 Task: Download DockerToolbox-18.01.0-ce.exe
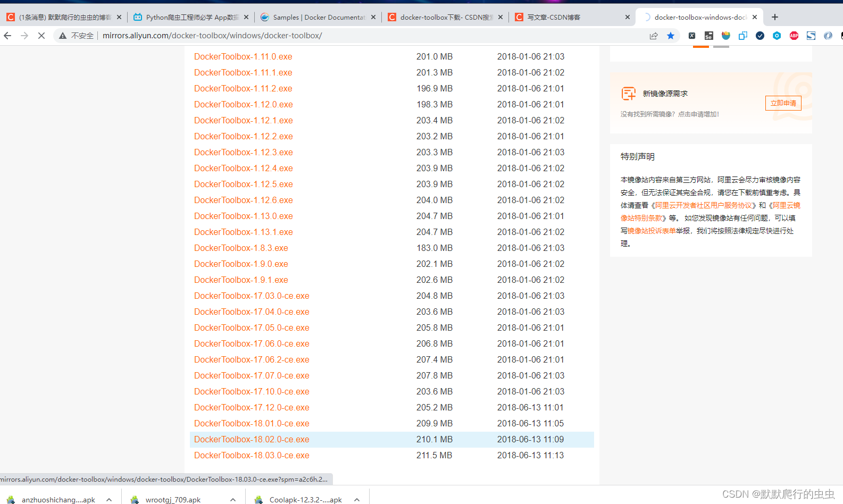tap(252, 423)
